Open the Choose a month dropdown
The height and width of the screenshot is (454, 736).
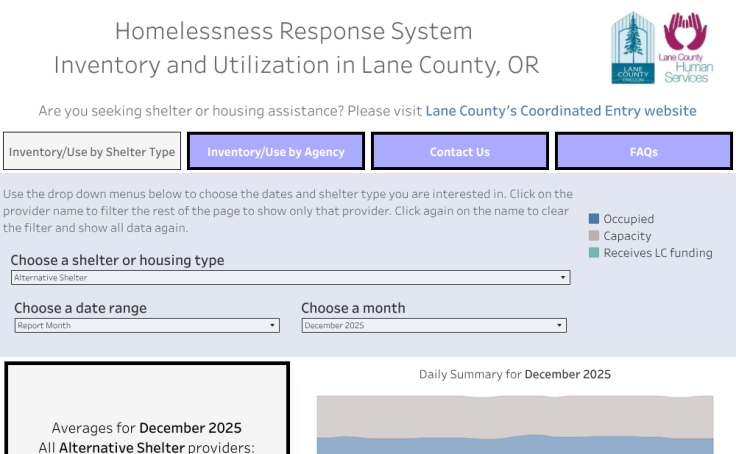click(x=434, y=325)
